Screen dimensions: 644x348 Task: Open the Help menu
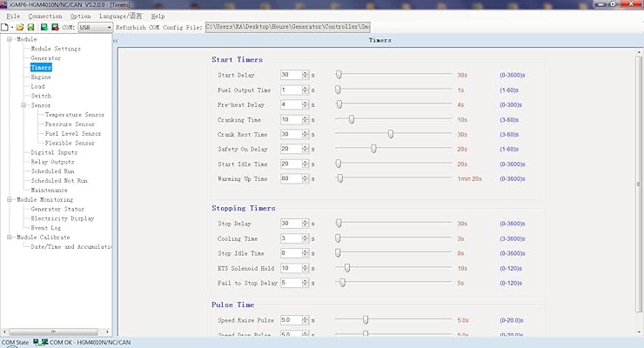click(158, 16)
